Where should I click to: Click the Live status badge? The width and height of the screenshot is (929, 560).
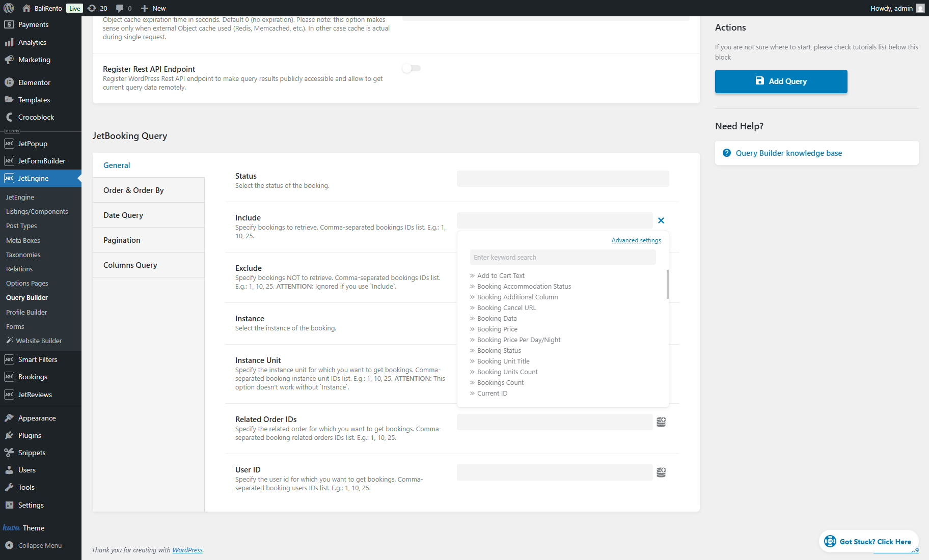[x=75, y=8]
